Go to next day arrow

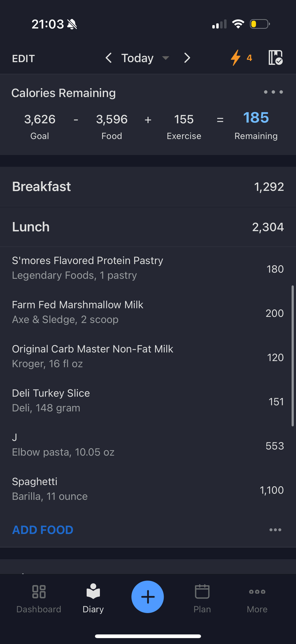tap(187, 58)
